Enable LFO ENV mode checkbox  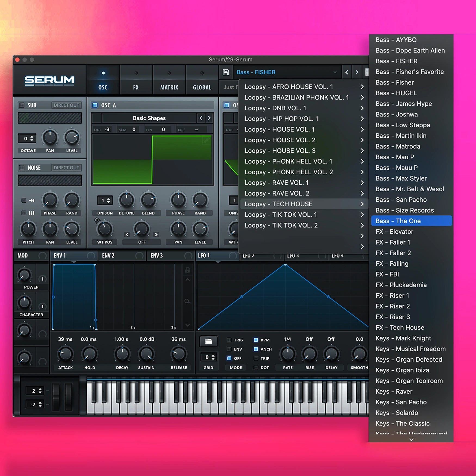click(229, 349)
